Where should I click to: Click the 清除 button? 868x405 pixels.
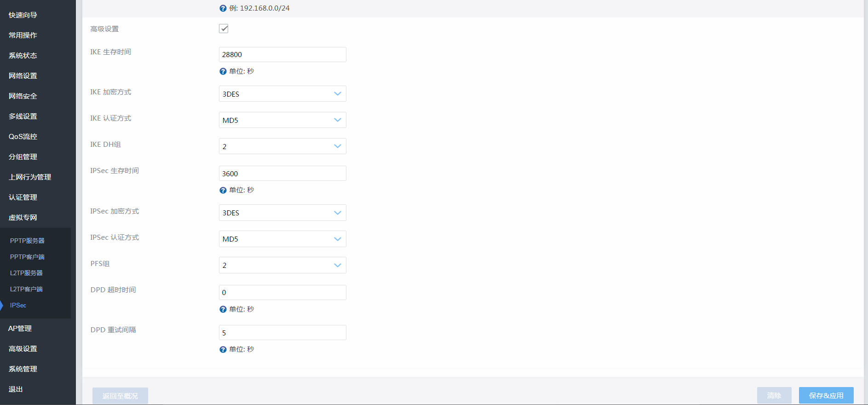coord(774,395)
